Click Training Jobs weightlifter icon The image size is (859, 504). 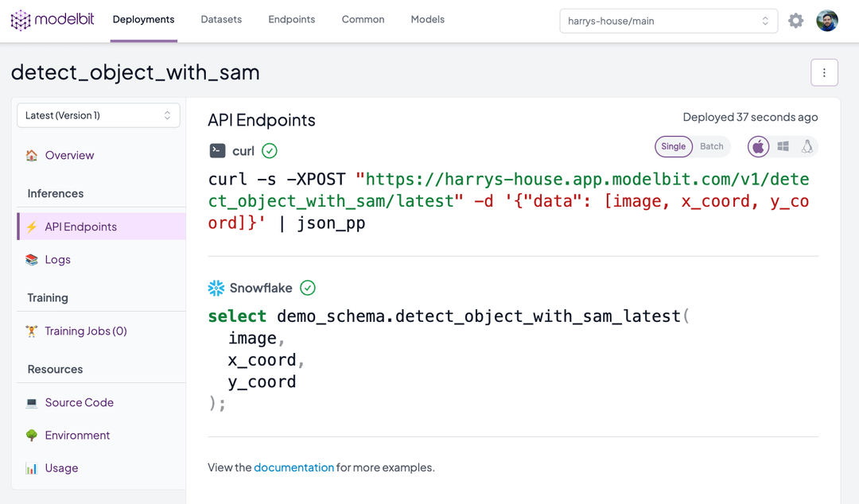pos(32,331)
